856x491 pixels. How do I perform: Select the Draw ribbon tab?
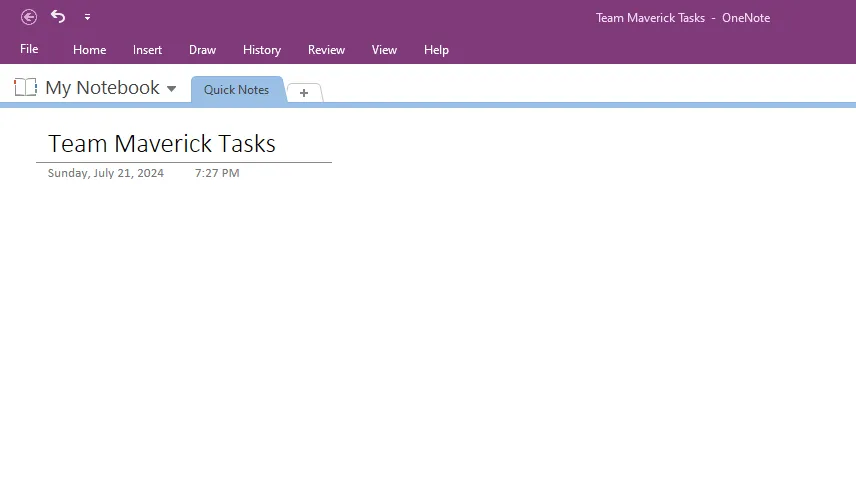click(x=203, y=50)
